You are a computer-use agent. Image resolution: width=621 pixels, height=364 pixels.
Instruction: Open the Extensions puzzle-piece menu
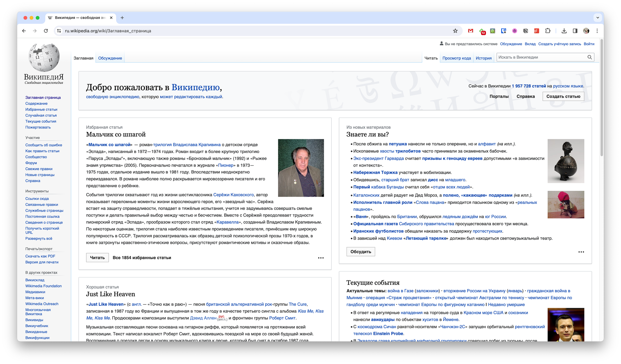pyautogui.click(x=548, y=31)
